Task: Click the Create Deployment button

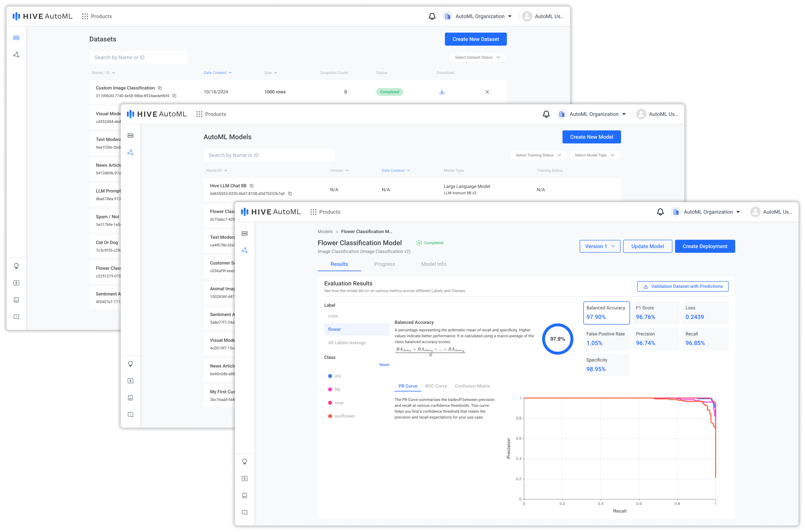Action: 705,246
